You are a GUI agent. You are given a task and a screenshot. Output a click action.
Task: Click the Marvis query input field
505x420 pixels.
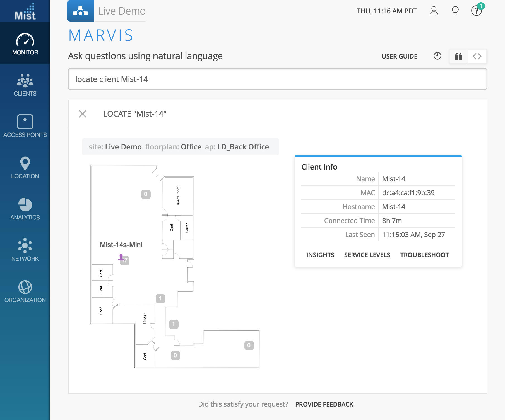pos(277,79)
